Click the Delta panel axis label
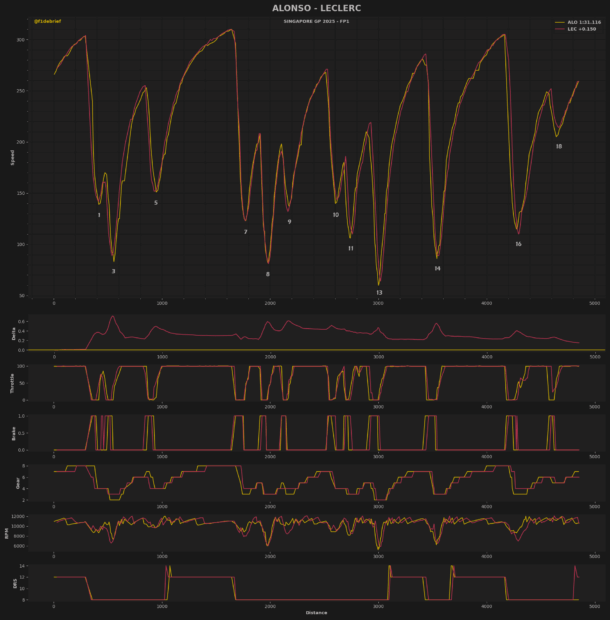 13,333
